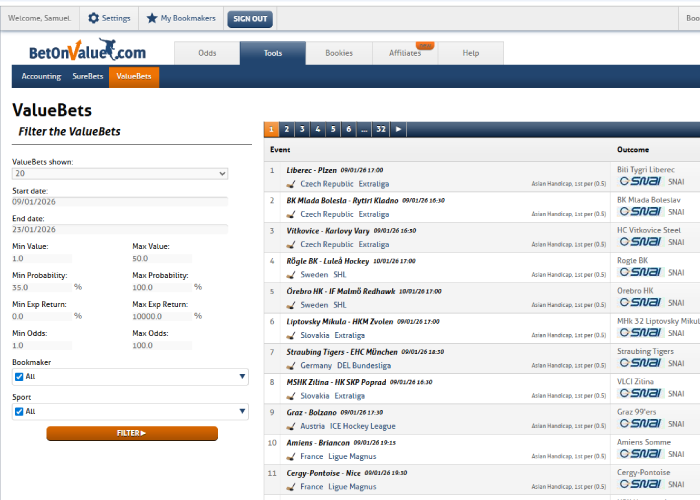The width and height of the screenshot is (700, 500).
Task: Click SNAI logo in Graz 99'ers row
Action: [x=641, y=424]
